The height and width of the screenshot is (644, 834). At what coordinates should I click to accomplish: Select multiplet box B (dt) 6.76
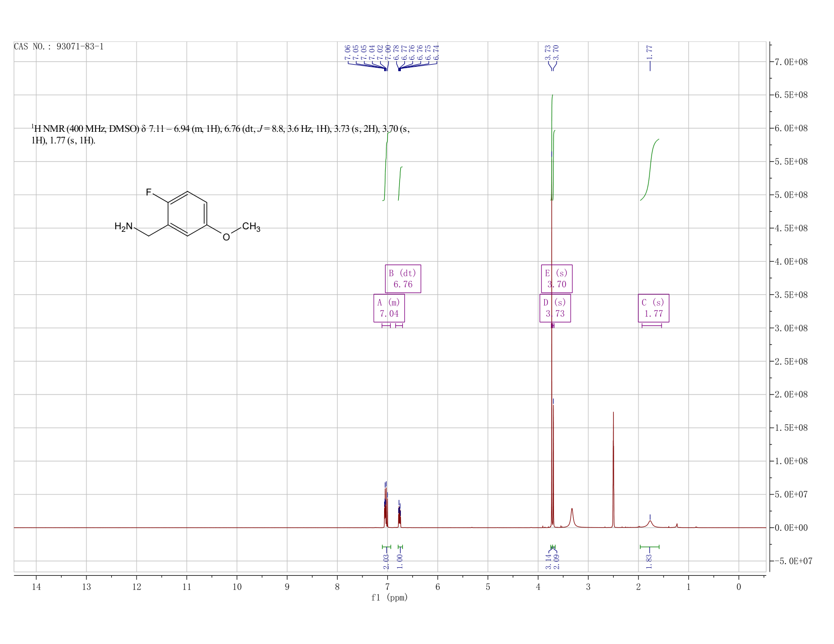click(403, 279)
